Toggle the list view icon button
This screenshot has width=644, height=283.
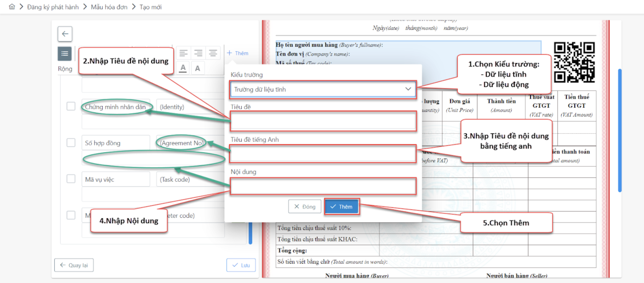click(x=65, y=54)
